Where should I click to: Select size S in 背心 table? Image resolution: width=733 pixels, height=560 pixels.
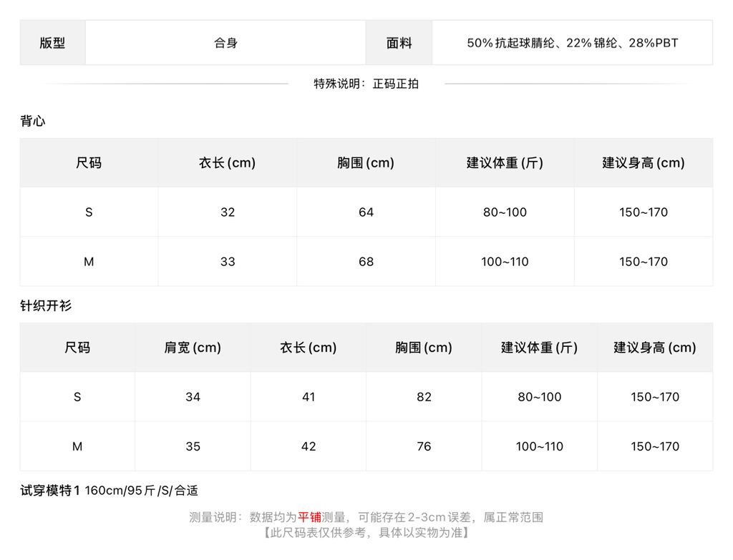[x=89, y=212]
